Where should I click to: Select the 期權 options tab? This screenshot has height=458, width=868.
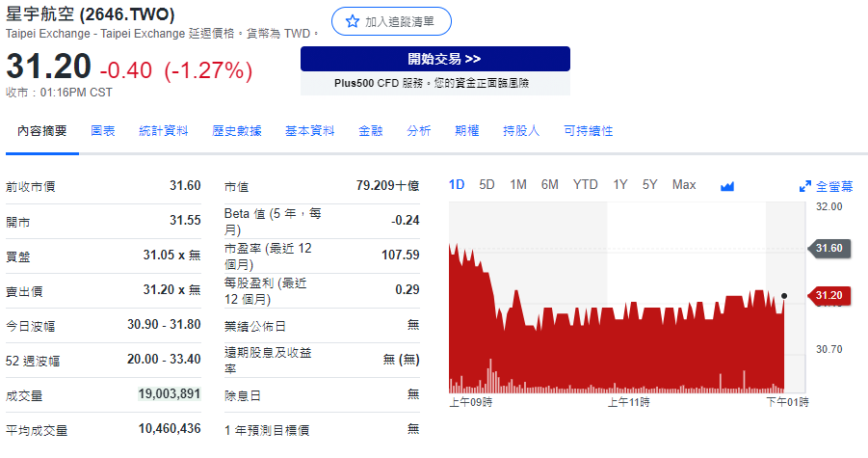[x=466, y=131]
